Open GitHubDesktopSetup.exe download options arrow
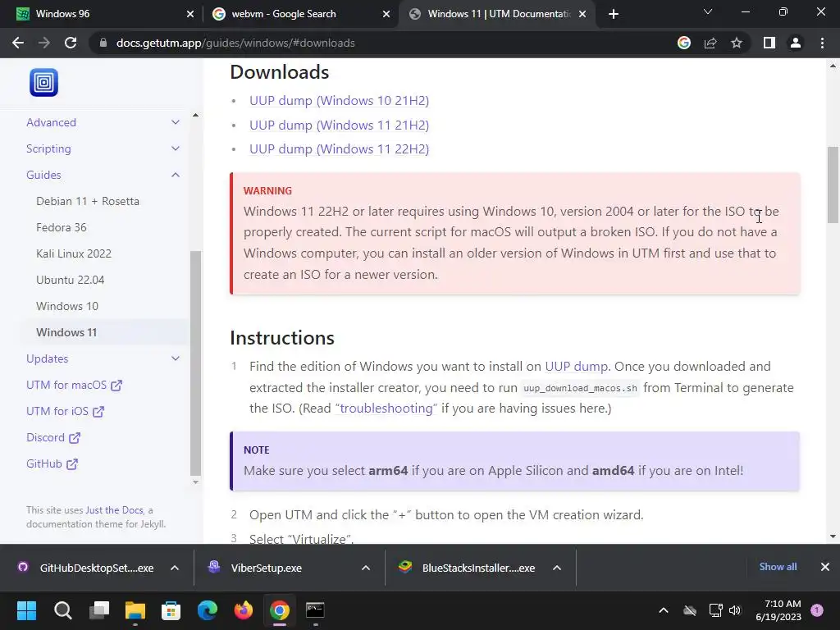The height and width of the screenshot is (630, 840). (175, 568)
